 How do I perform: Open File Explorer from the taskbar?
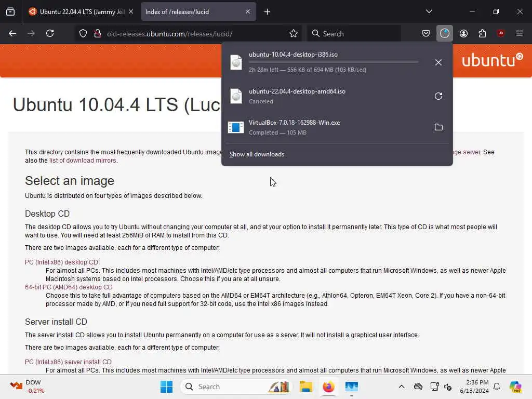(x=305, y=387)
